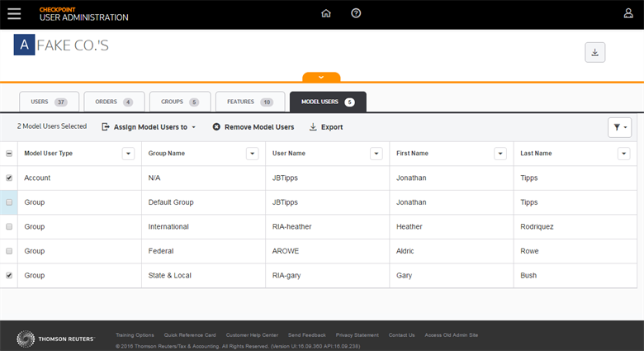This screenshot has width=644, height=351.
Task: Open Assign Model Users to dropdown
Action: point(149,127)
